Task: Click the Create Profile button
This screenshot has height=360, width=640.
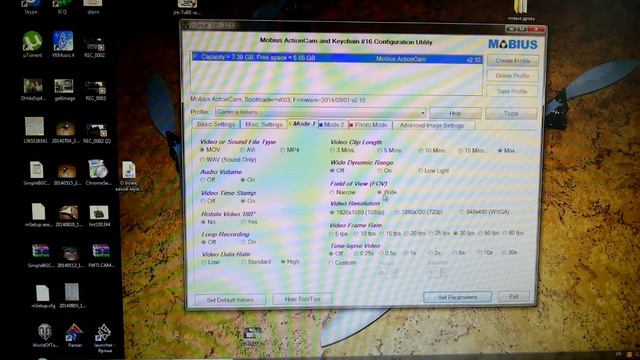Action: (513, 61)
